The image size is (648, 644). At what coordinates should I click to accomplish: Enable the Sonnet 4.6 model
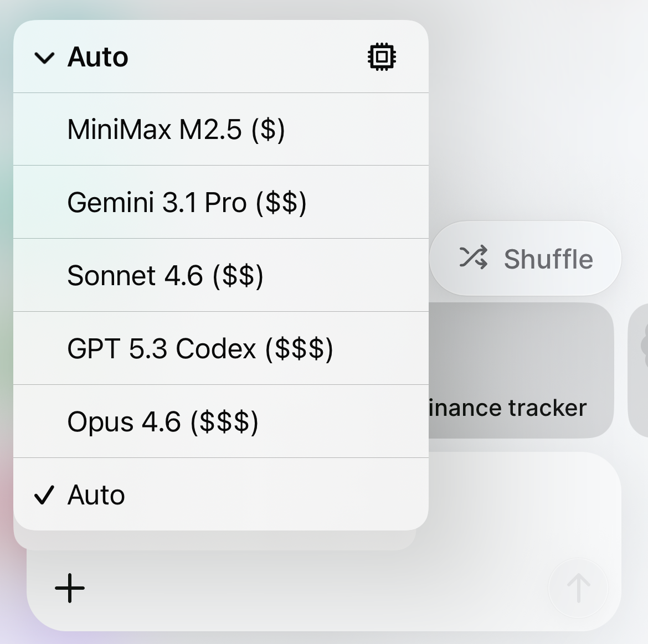[x=166, y=275]
